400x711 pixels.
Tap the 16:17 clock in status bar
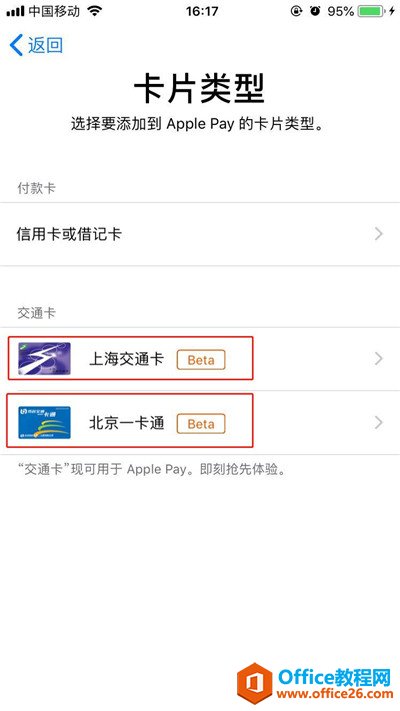pos(202,11)
